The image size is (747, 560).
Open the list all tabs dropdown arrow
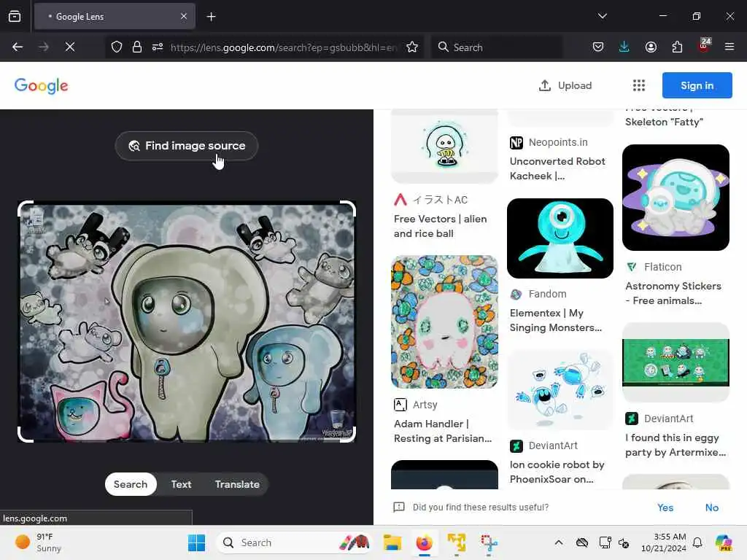pos(603,16)
